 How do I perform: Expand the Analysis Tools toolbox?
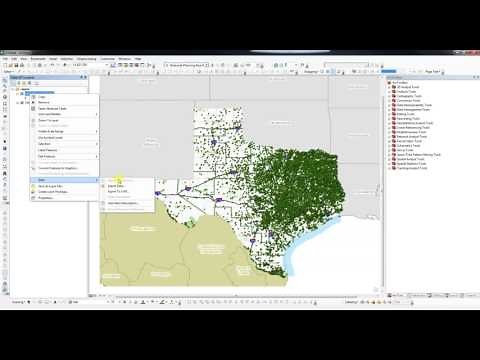point(389,91)
